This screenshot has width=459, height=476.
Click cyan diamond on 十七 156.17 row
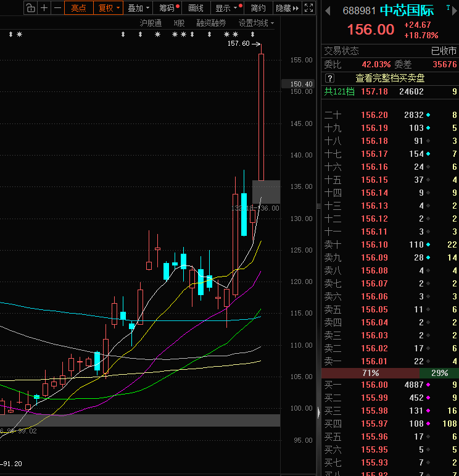point(428,154)
